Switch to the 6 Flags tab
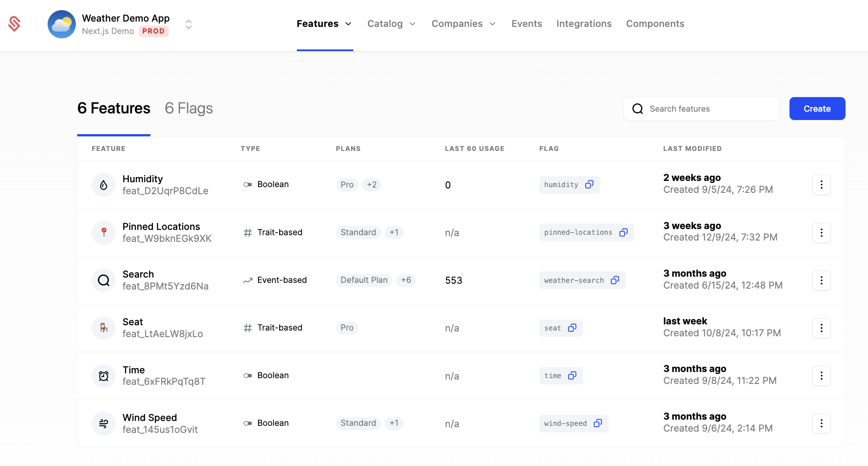This screenshot has width=868, height=466. (188, 108)
